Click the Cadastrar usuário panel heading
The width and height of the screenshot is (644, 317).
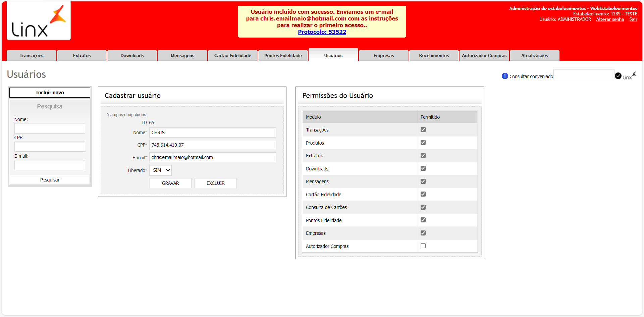(x=132, y=96)
